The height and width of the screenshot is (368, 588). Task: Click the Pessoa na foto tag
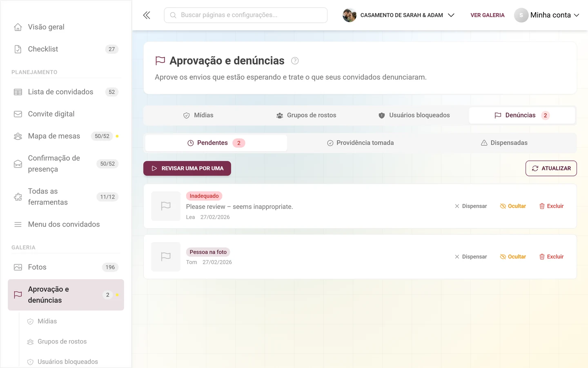pos(208,252)
